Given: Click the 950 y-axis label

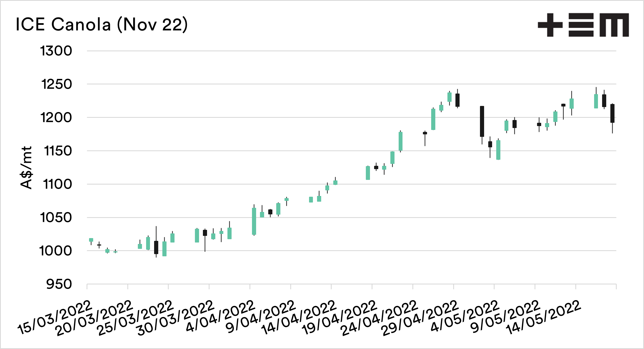Looking at the screenshot, I should tap(59, 284).
